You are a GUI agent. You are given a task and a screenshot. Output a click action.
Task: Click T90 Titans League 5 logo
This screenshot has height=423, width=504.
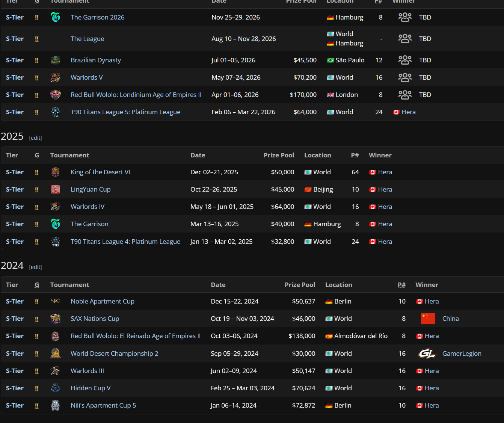[x=56, y=112]
